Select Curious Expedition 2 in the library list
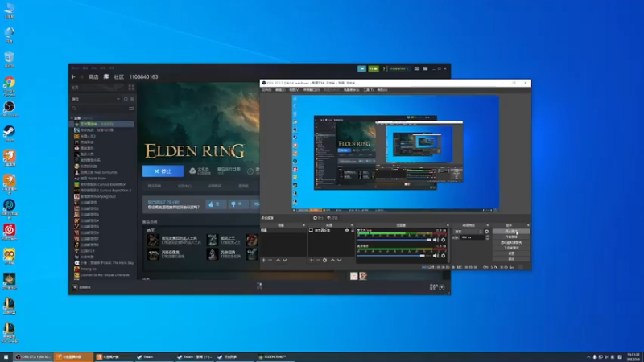Image resolution: width=644 pixels, height=362 pixels. (102, 191)
